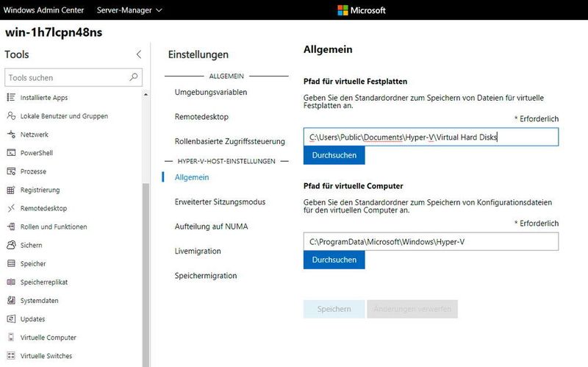Viewport: 588px width, 367px height.
Task: Open Systemdaten tool
Action: [x=40, y=301]
